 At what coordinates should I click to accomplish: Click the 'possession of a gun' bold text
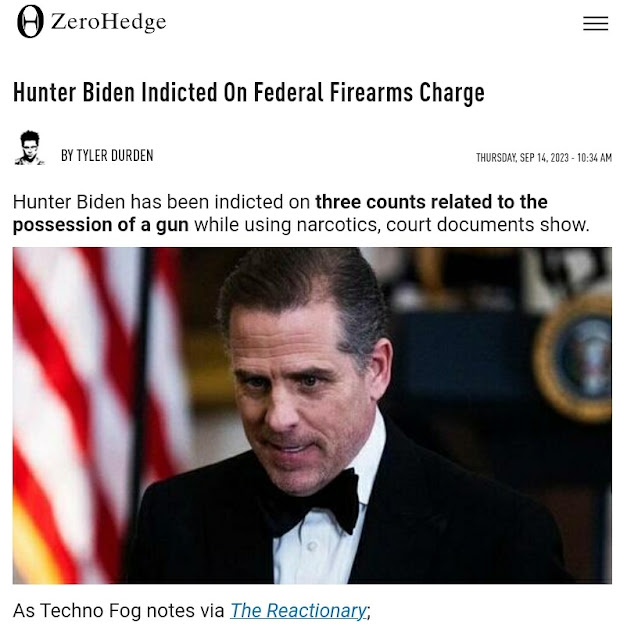(101, 225)
